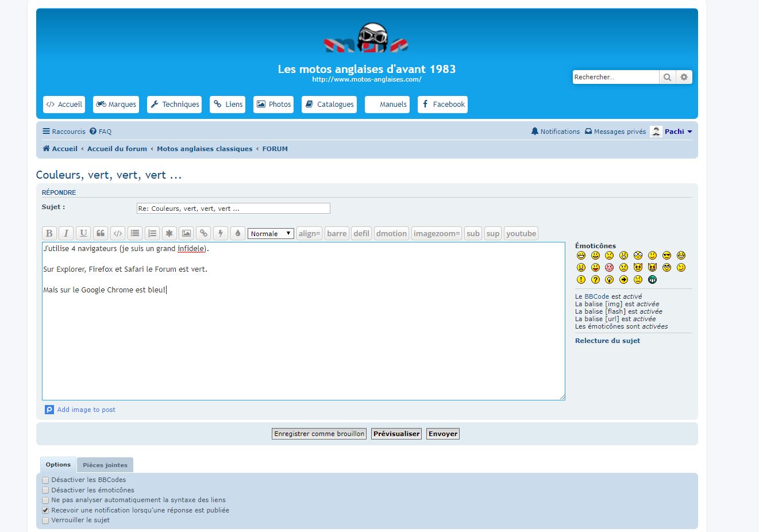This screenshot has height=532, width=759.
Task: Insert the sad face emoticon
Action: pos(610,255)
